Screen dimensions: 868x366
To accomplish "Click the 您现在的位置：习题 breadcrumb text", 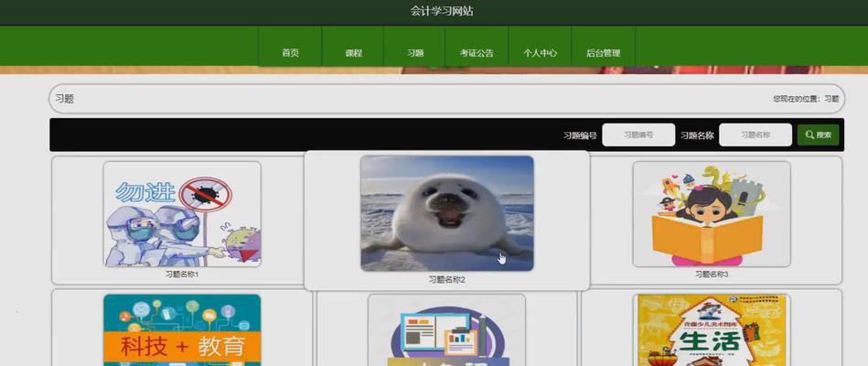I will pyautogui.click(x=806, y=99).
